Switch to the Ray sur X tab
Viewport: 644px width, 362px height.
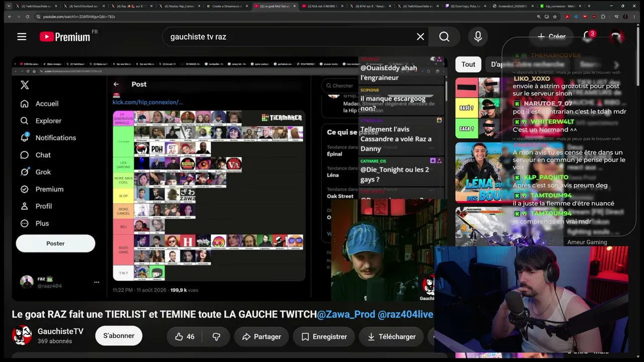[x=131, y=6]
